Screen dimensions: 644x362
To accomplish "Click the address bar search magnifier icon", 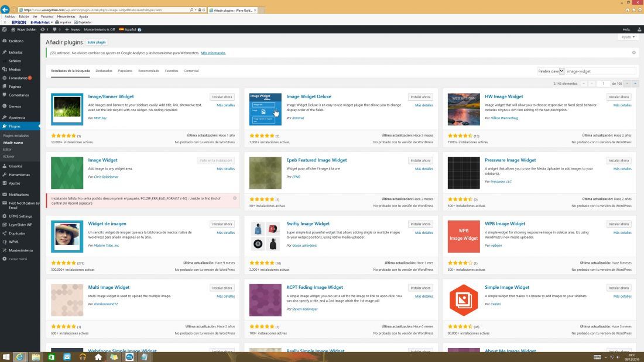I will pos(191,10).
